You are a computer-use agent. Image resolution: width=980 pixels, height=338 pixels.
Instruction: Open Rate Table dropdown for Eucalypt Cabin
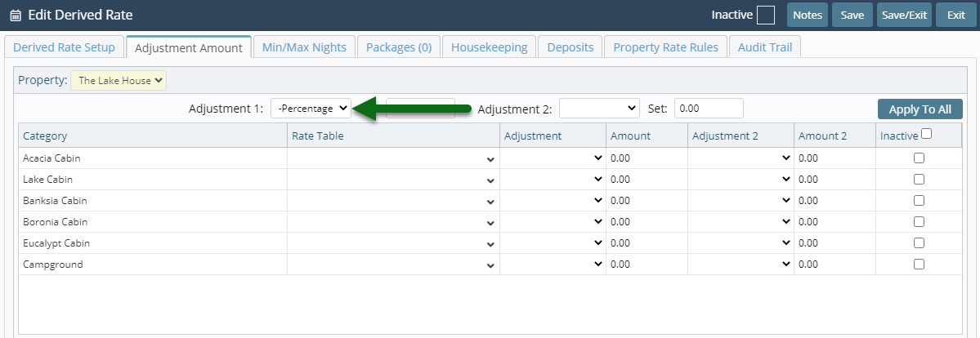(393, 243)
